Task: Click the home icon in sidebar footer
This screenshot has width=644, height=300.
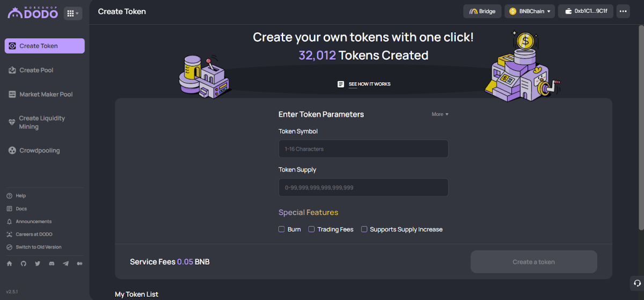Action: 9,264
